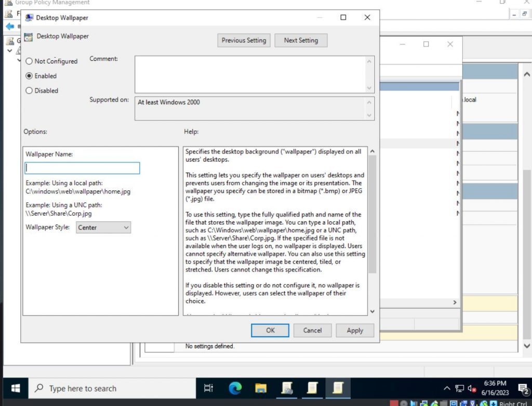The image size is (532, 406).
Task: Click the Next Setting button
Action: [301, 40]
